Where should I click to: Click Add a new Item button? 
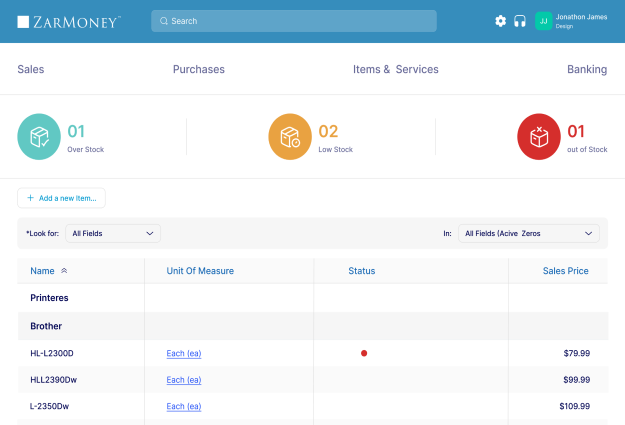(x=61, y=198)
